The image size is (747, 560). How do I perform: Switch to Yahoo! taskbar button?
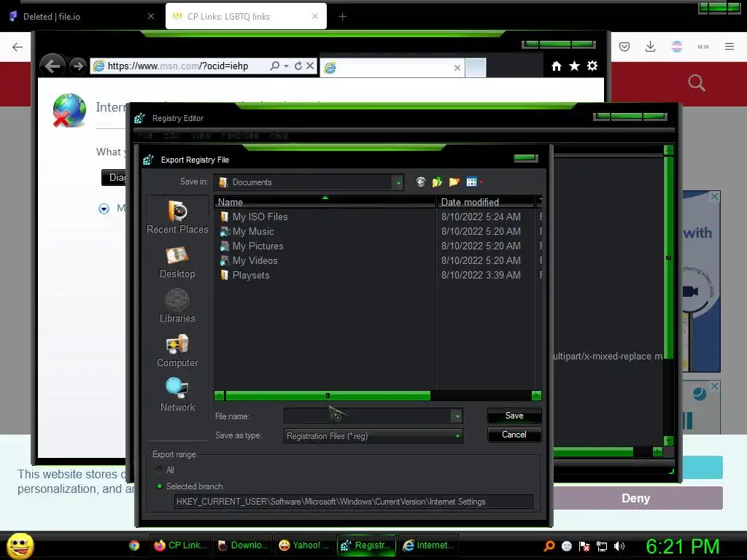point(303,545)
